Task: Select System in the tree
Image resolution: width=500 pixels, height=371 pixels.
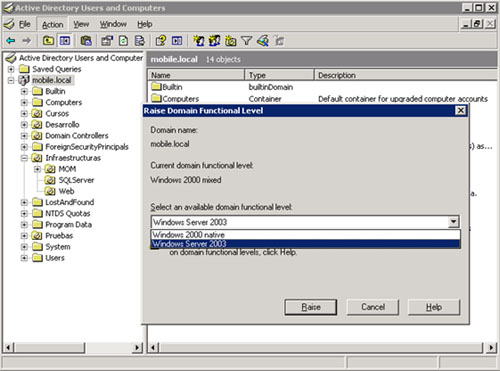Action: click(58, 247)
